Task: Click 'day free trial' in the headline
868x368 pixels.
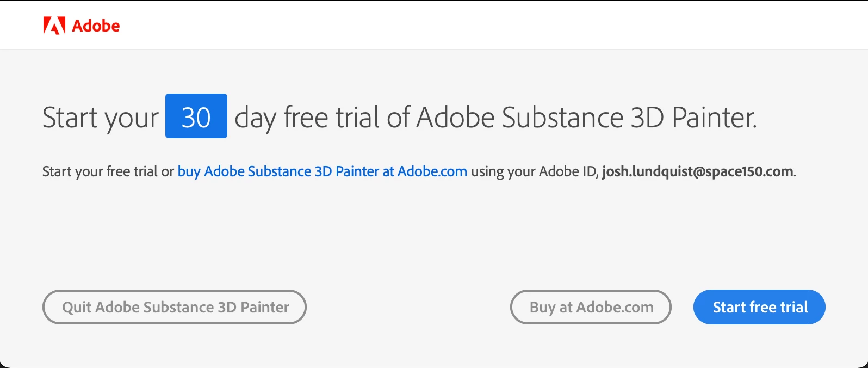Action: click(307, 118)
